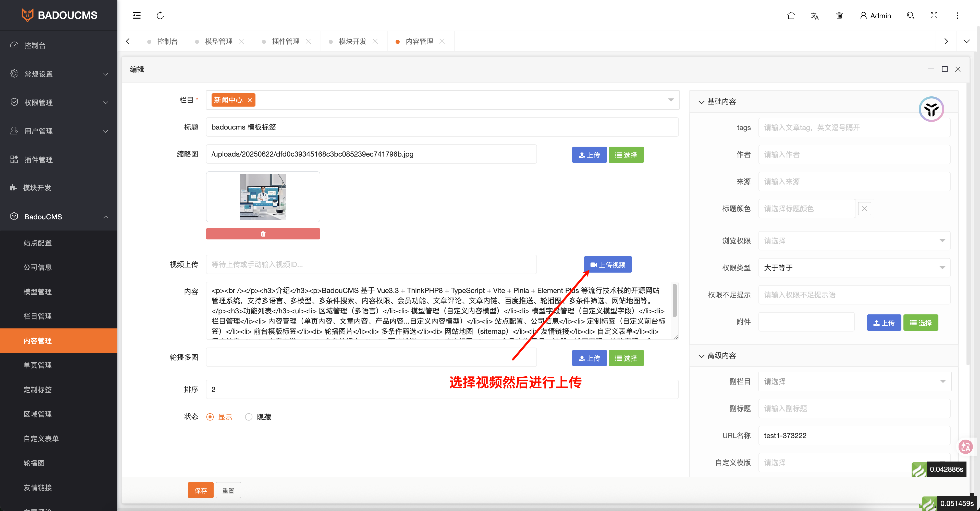Screen dimensions: 980x511
Task: Open the global search
Action: pos(910,16)
